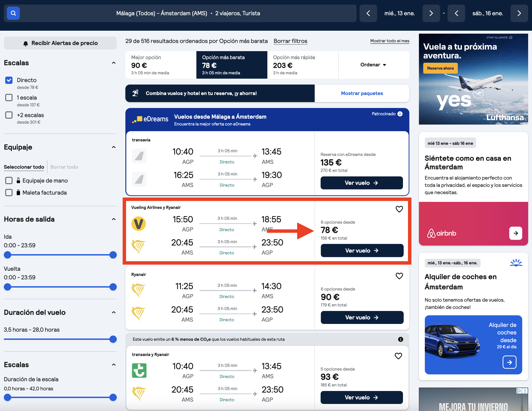The height and width of the screenshot is (411, 532).
Task: Collapse Horas de salida section
Action: pyautogui.click(x=114, y=219)
